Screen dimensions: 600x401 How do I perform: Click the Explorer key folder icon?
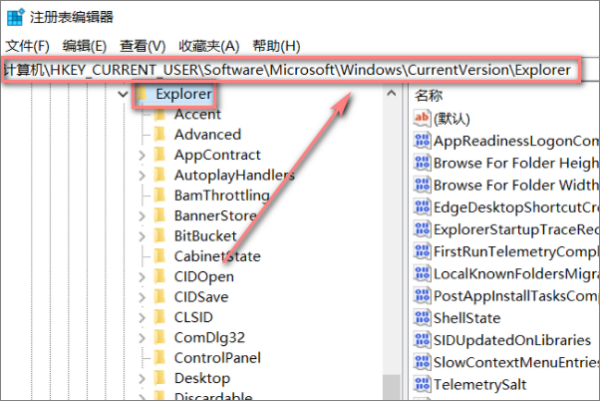point(142,94)
